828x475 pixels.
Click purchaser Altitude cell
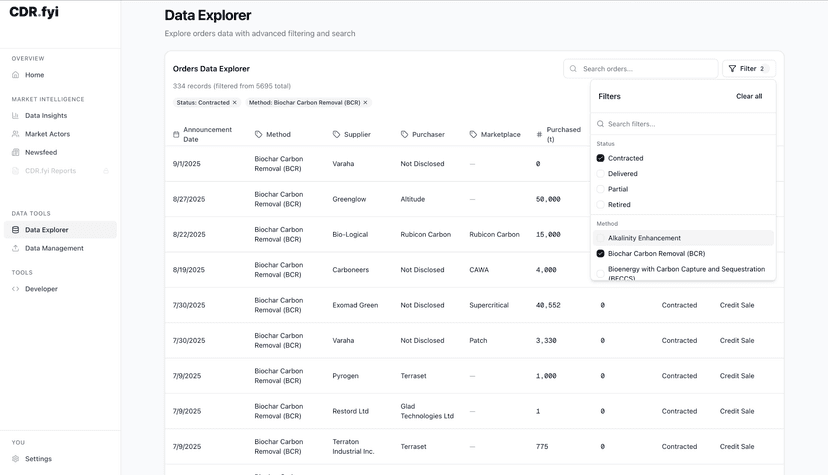[x=412, y=200]
